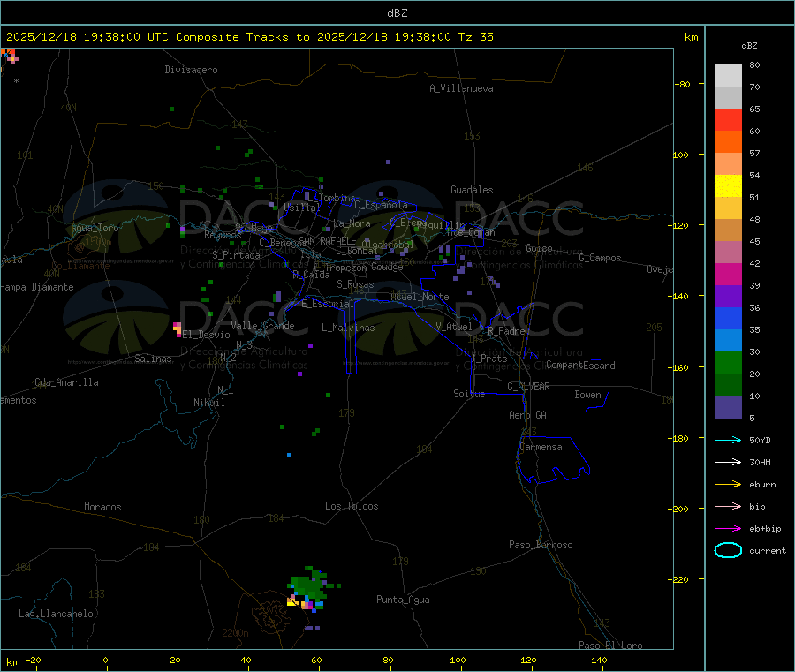Click the eb+bip magenta arrow legend icon
Image resolution: width=795 pixels, height=672 pixels.
click(x=728, y=529)
